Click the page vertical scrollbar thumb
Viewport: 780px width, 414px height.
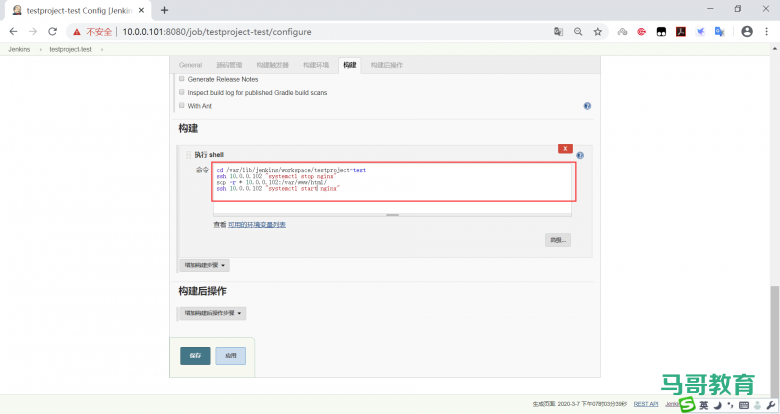(x=775, y=340)
